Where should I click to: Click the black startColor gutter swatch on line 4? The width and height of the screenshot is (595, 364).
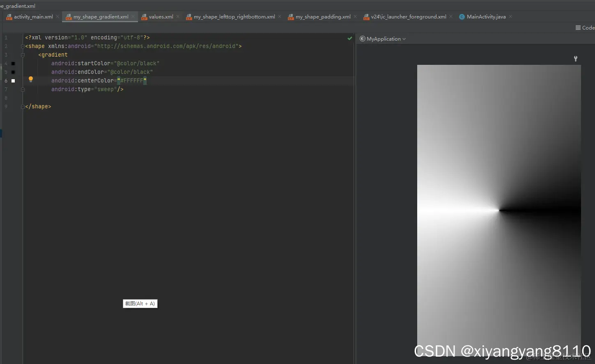(x=13, y=64)
